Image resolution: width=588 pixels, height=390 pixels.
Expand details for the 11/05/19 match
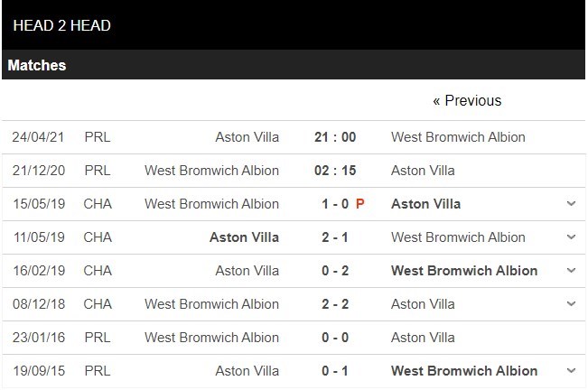(x=571, y=237)
